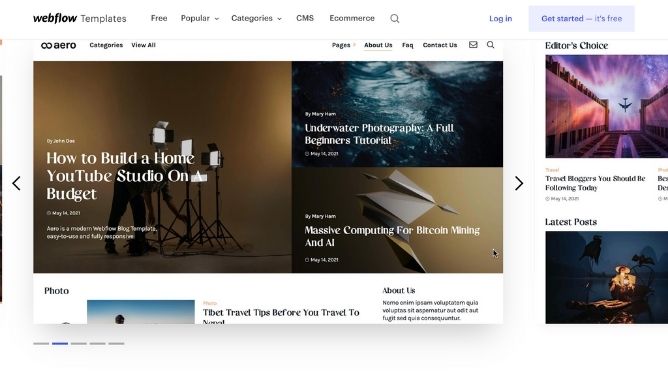Screen dimensions: 668x374
Task: Open the Webflow search icon in header
Action: point(394,18)
